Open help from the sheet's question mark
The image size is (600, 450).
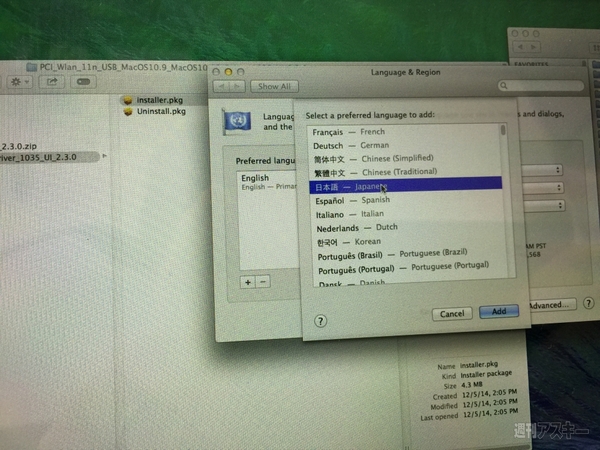321,321
